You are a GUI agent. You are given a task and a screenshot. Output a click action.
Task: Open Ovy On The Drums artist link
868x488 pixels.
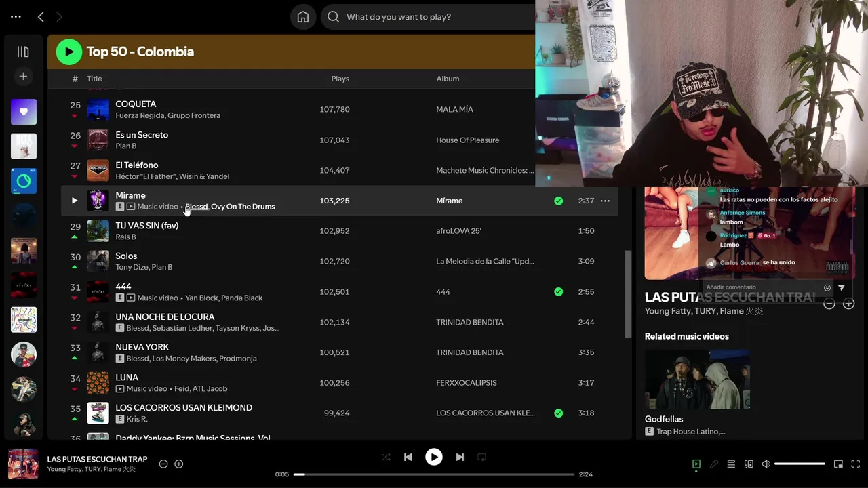click(243, 207)
